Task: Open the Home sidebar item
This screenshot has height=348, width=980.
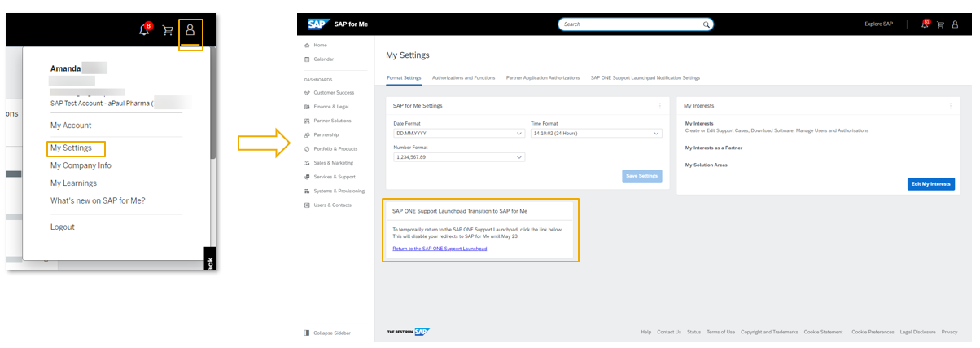Action: (x=320, y=46)
